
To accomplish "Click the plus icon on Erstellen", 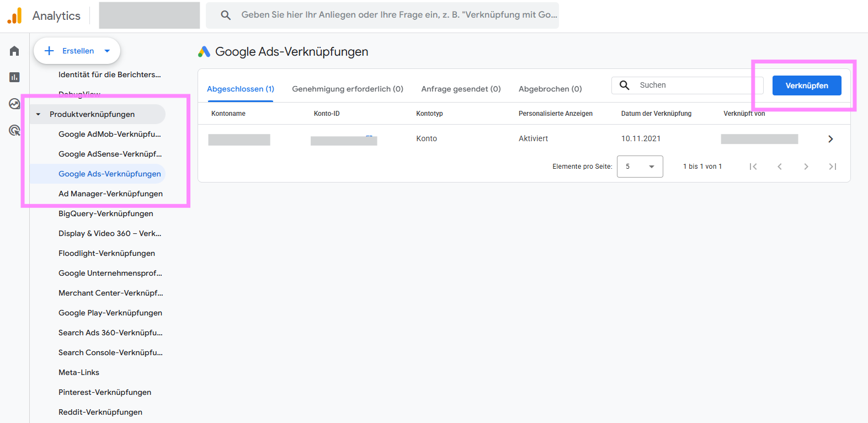I will 49,51.
